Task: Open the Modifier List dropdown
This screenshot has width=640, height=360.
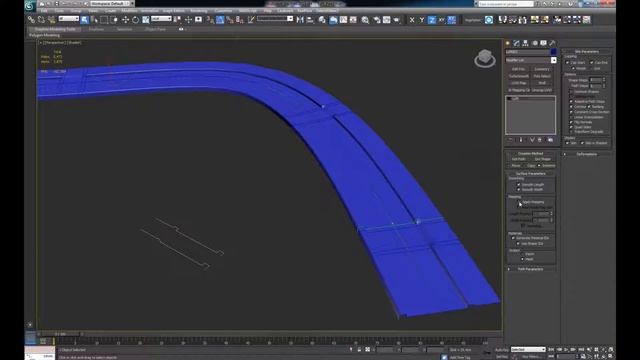Action: coord(531,60)
